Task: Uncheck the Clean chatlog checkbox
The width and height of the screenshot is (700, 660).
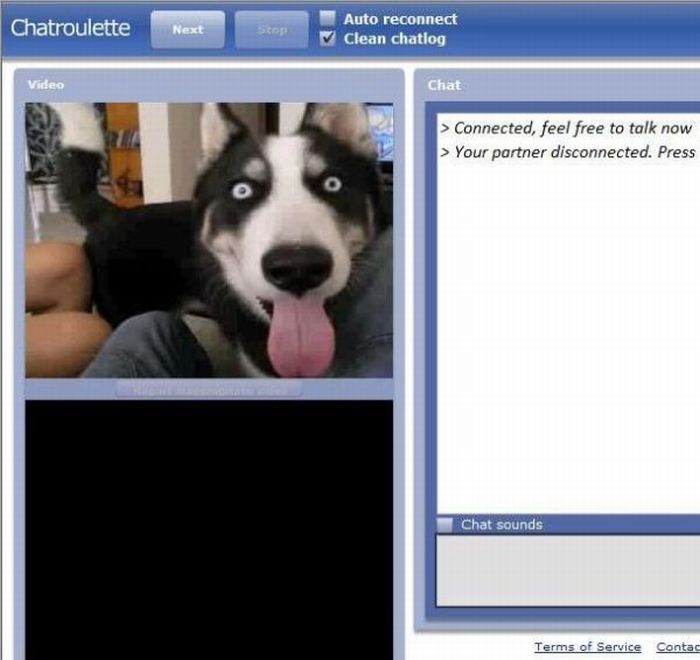Action: coord(327,38)
